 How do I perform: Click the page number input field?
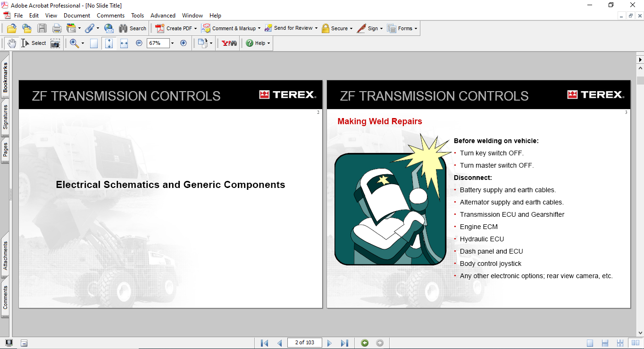304,343
